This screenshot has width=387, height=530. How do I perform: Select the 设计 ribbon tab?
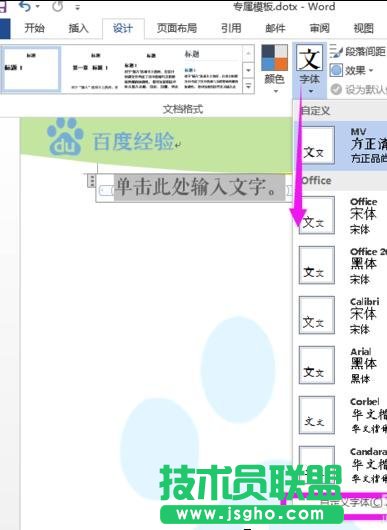[x=123, y=28]
